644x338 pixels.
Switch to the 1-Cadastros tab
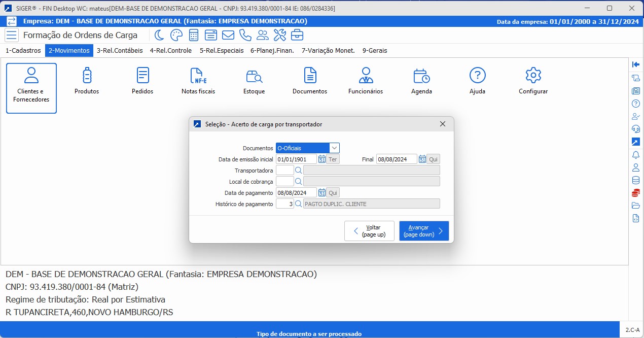click(23, 50)
